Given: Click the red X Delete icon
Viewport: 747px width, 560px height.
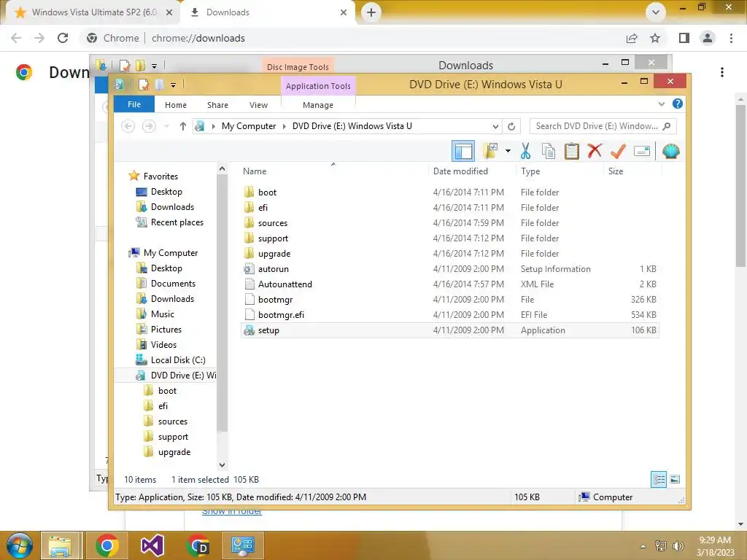Looking at the screenshot, I should pyautogui.click(x=595, y=151).
